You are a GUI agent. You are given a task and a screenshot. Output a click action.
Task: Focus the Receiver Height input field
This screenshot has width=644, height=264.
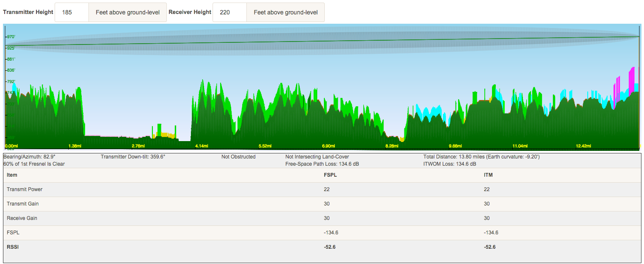(x=229, y=12)
